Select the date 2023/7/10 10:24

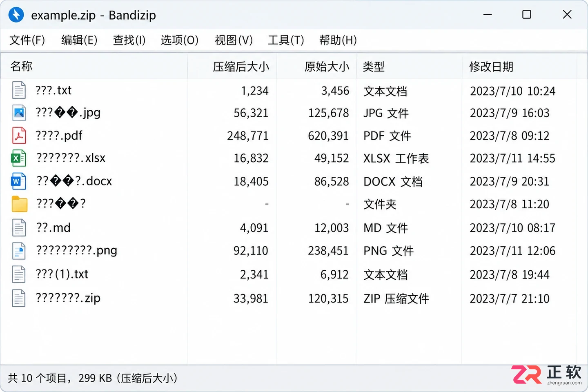(512, 91)
